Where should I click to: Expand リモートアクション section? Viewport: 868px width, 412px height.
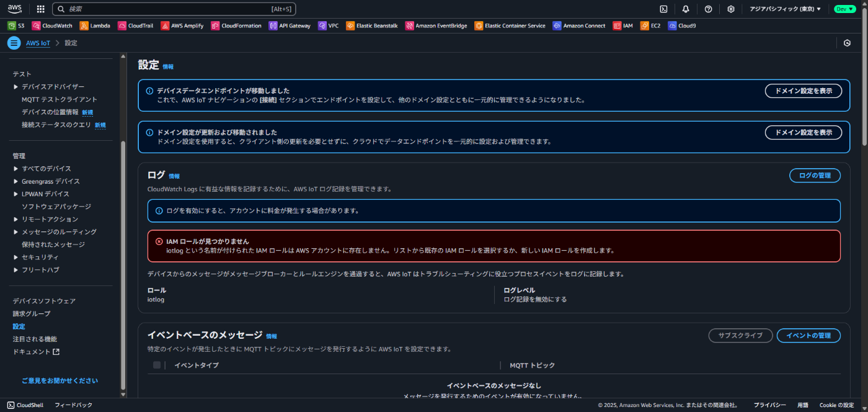(16, 219)
